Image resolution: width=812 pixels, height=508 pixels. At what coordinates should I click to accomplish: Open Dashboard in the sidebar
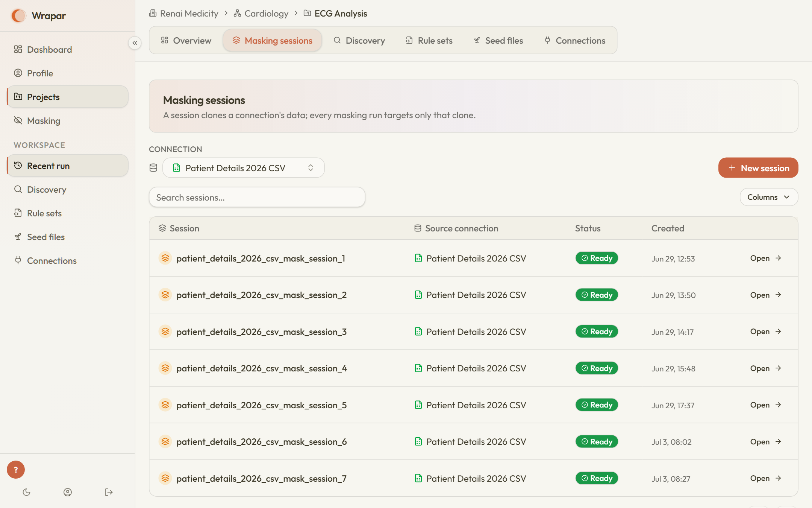(68, 49)
